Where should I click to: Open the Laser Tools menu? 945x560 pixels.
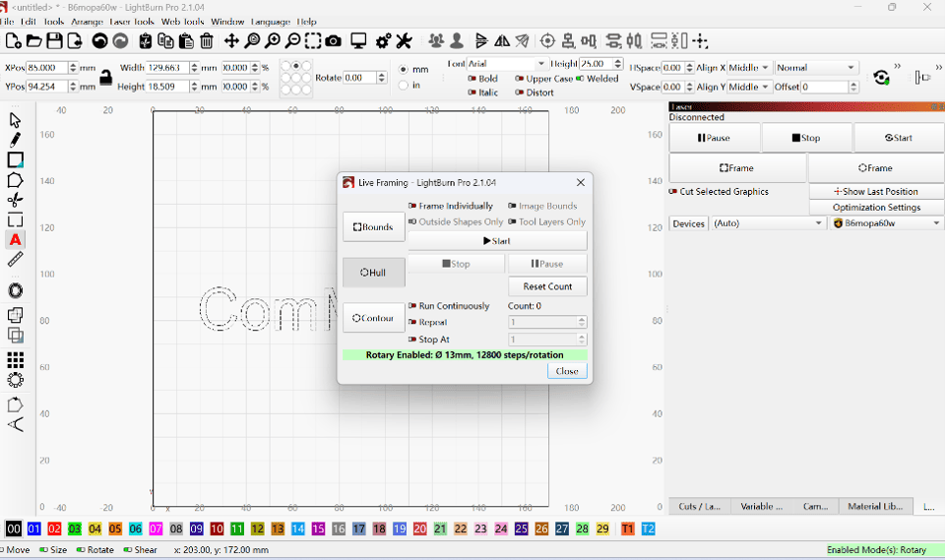point(132,22)
